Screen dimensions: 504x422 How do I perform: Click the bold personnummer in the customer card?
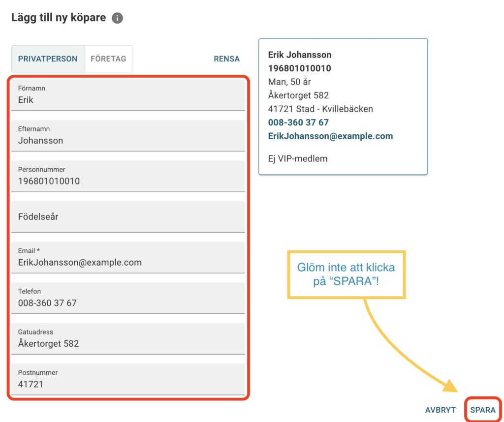[299, 68]
